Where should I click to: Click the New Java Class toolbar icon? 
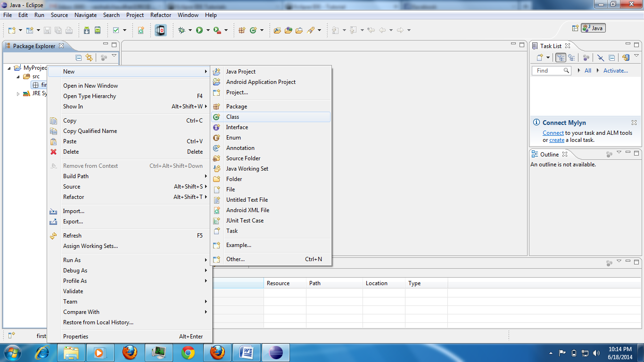[253, 30]
